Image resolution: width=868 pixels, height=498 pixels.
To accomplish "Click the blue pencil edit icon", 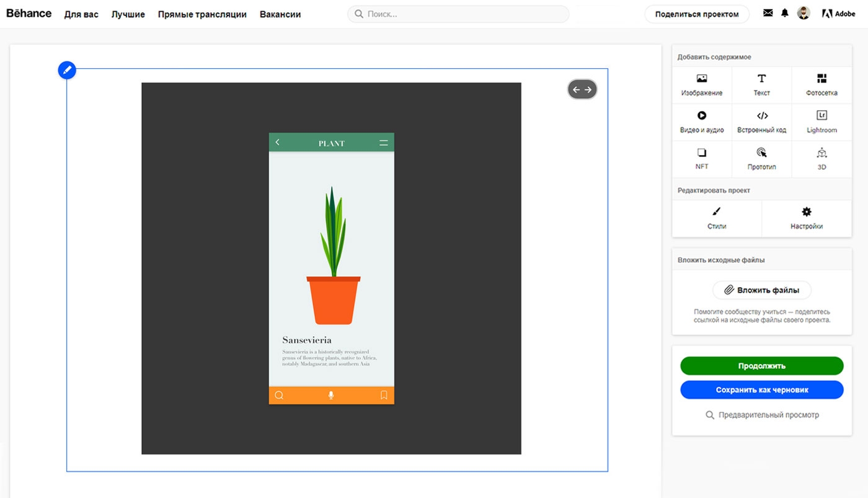I will pos(67,70).
